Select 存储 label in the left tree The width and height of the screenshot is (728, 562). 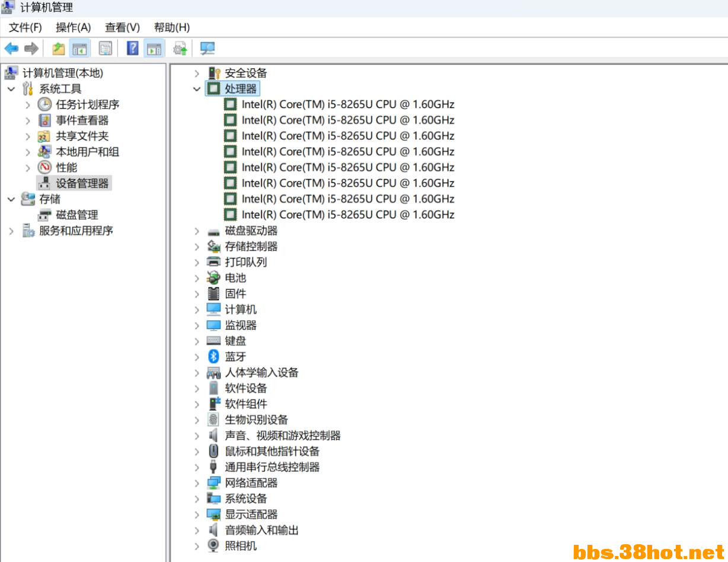click(50, 199)
